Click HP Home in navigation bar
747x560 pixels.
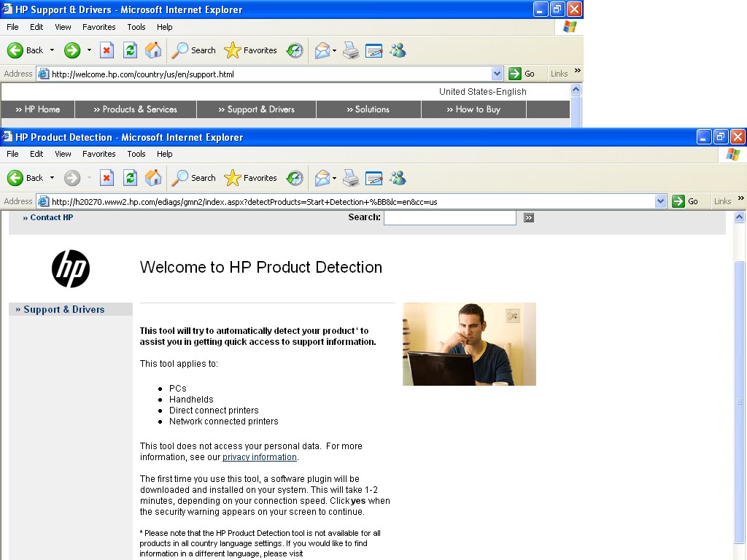pos(38,109)
